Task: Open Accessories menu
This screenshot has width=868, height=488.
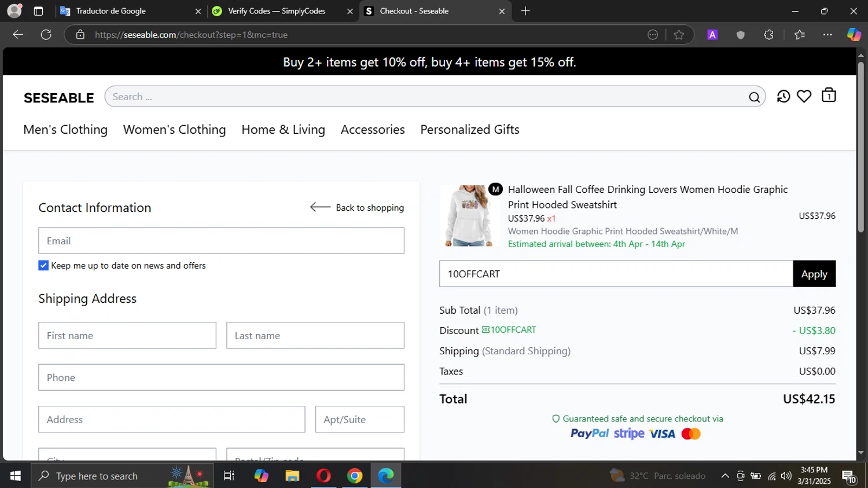Action: (x=373, y=130)
